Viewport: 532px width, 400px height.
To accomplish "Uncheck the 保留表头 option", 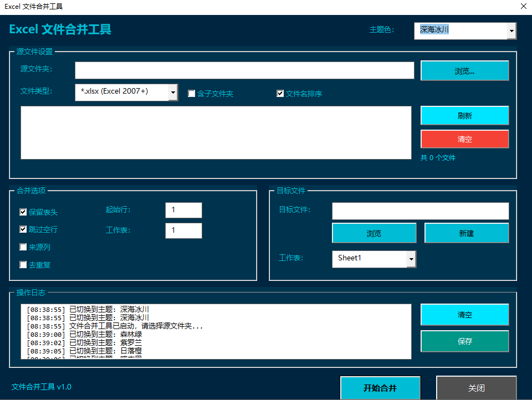I will point(23,212).
